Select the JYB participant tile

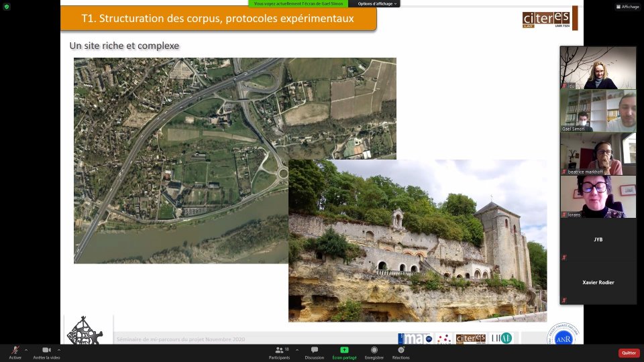[598, 240]
